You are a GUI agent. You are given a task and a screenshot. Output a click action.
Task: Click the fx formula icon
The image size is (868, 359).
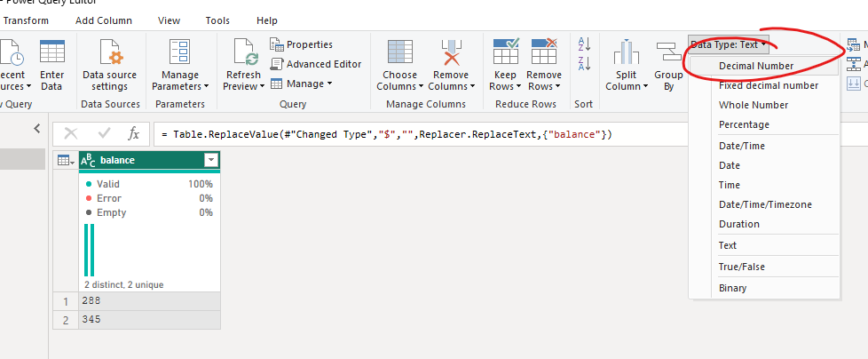(133, 133)
